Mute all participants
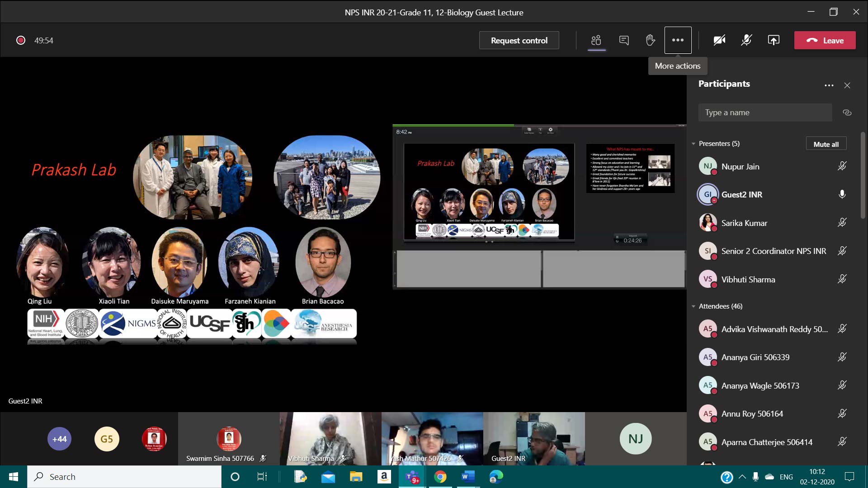868x488 pixels. tap(826, 144)
